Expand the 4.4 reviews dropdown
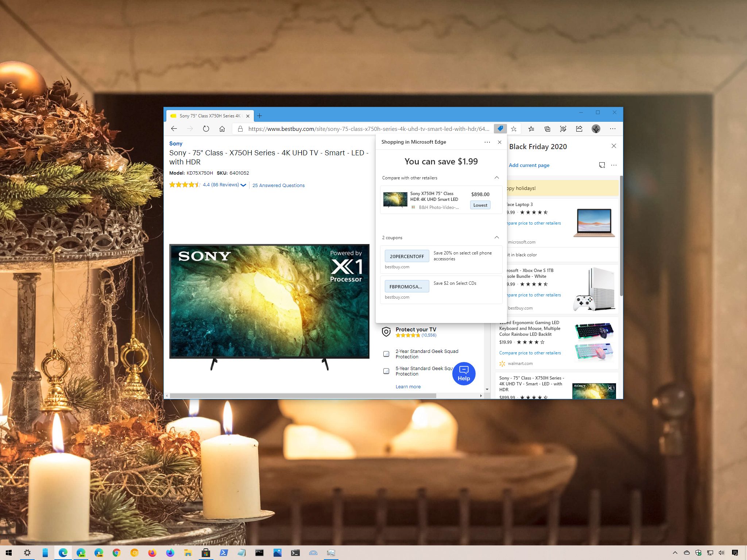 pos(243,185)
